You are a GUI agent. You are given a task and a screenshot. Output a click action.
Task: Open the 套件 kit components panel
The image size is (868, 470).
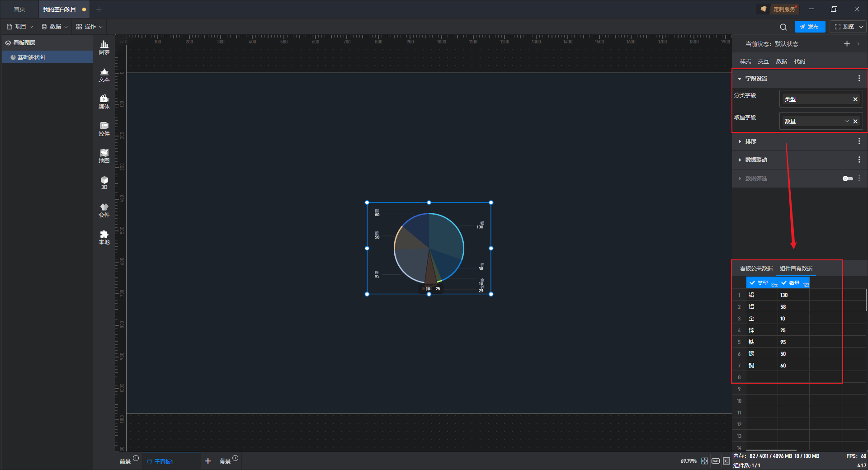(104, 210)
